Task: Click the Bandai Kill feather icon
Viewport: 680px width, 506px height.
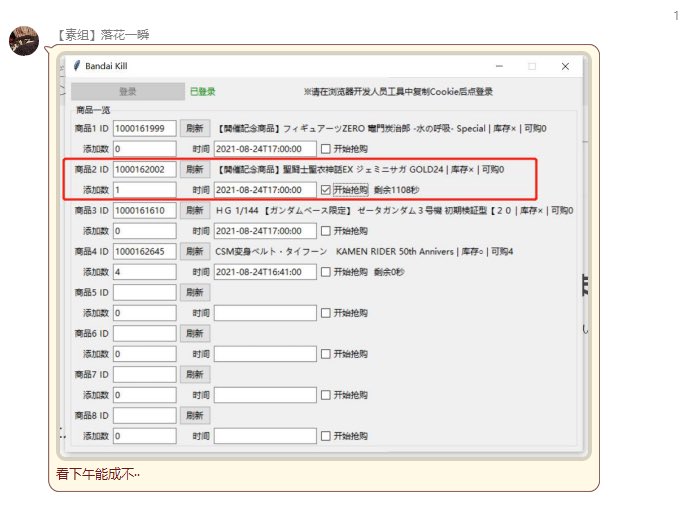Action: (x=77, y=66)
